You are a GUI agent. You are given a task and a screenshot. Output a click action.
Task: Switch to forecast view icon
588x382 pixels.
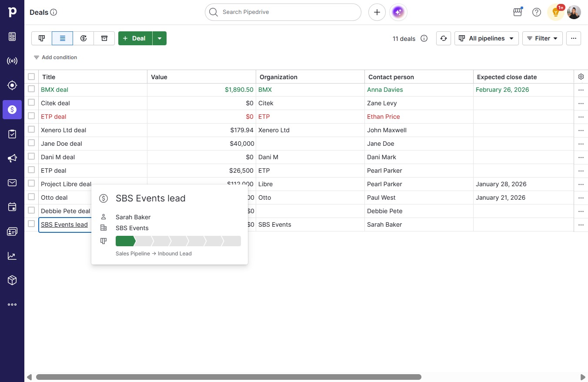(84, 38)
